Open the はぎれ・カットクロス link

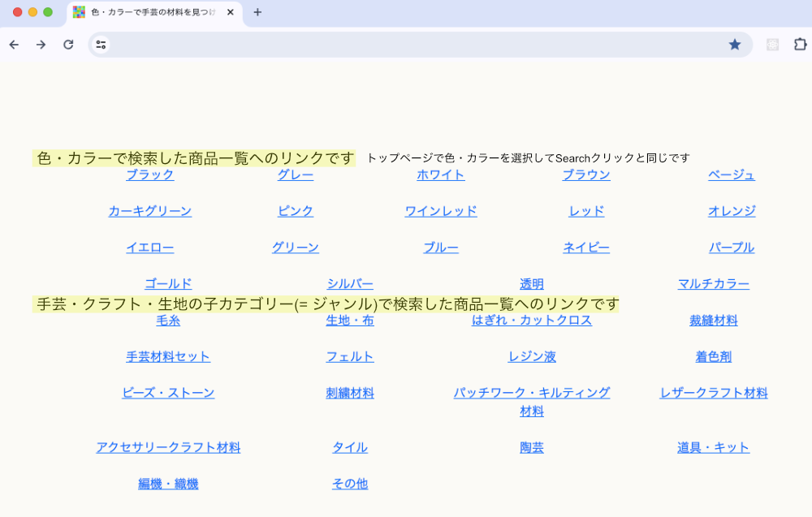point(532,321)
